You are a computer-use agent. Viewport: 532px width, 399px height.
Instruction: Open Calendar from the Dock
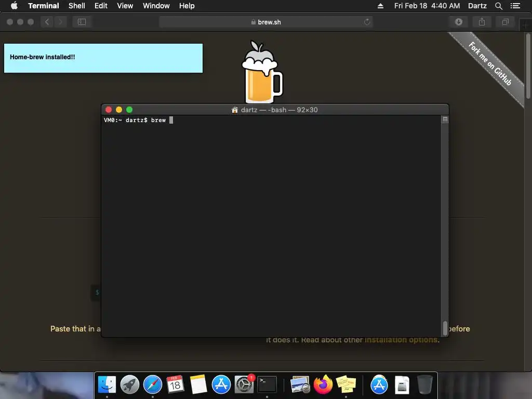point(175,385)
